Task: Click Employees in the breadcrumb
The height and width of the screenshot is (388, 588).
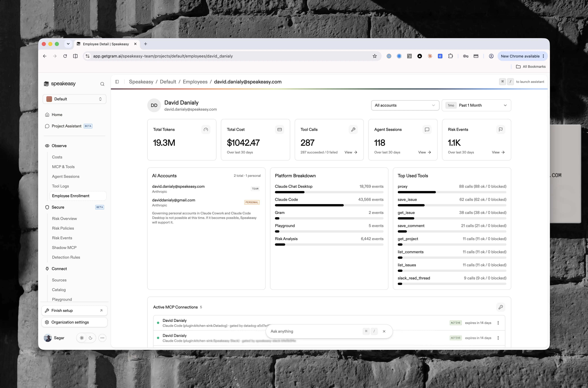Action: point(195,82)
